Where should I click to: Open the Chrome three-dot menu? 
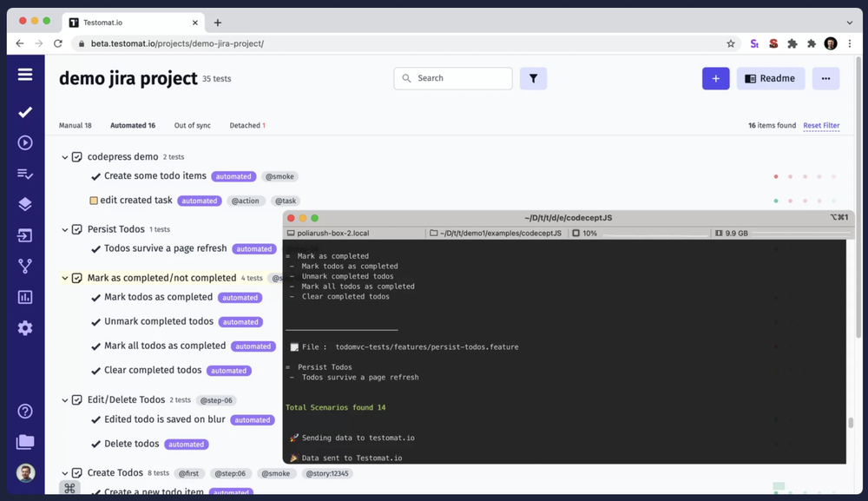pyautogui.click(x=850, y=43)
